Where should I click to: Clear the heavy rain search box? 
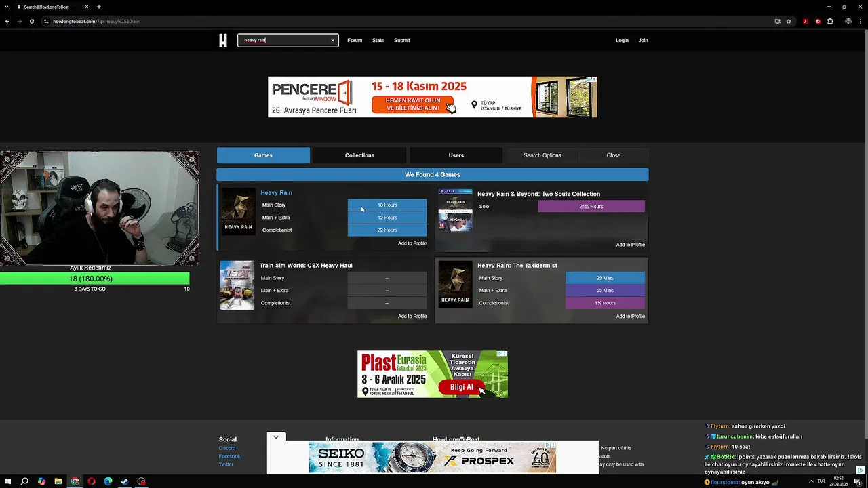click(332, 41)
